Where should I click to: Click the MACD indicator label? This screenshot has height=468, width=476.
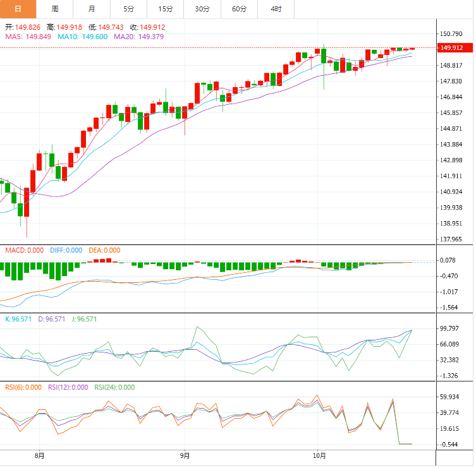(24, 250)
